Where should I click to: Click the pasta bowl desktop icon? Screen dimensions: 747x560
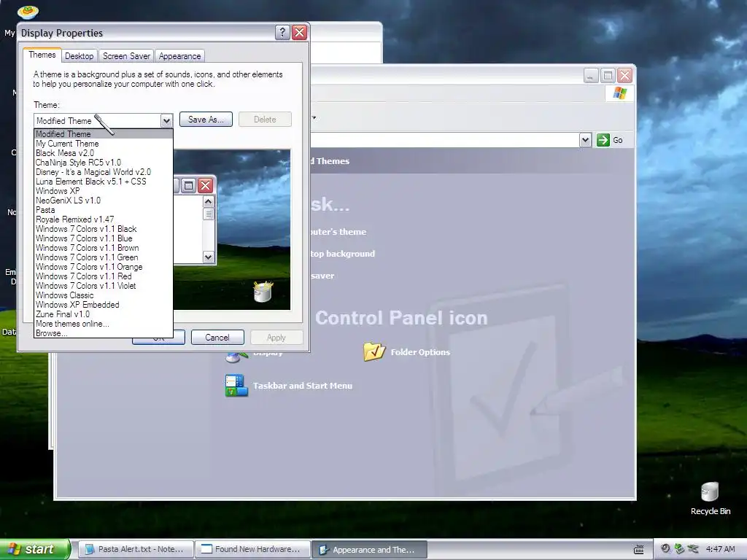coord(28,12)
